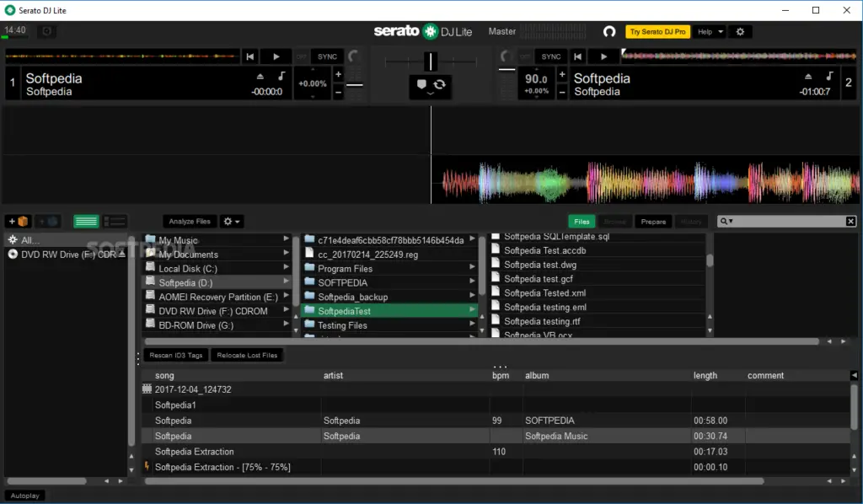
Task: Open the dimmed Browse panel tab
Action: 614,221
